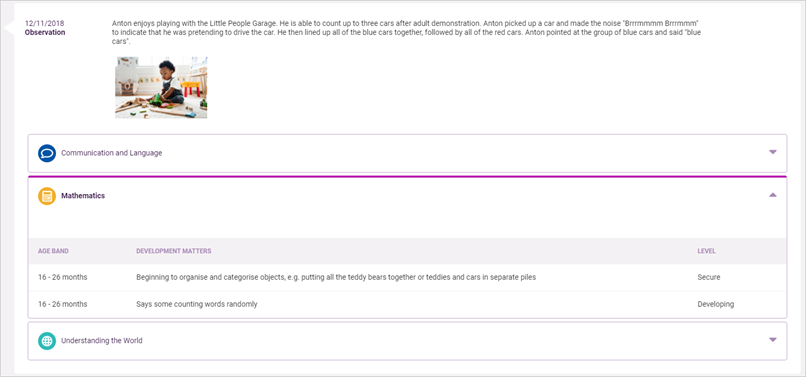The width and height of the screenshot is (806, 377).
Task: Click the Developing level value
Action: [x=716, y=304]
